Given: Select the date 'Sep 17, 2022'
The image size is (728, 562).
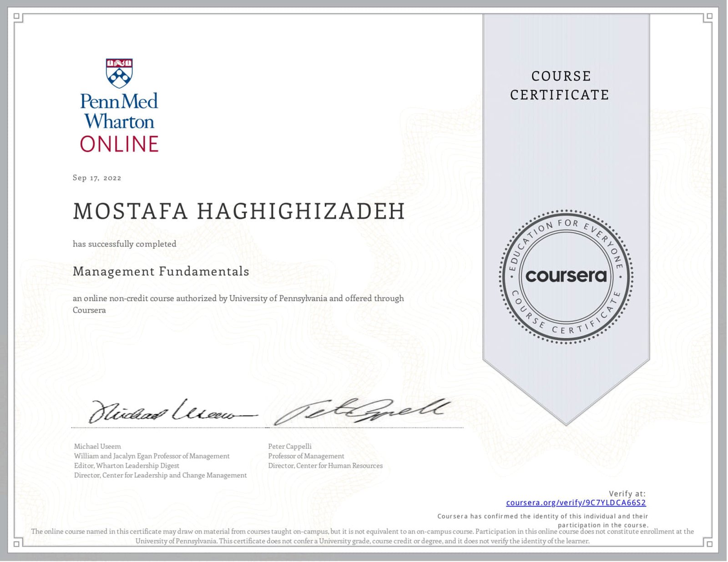Looking at the screenshot, I should (97, 178).
